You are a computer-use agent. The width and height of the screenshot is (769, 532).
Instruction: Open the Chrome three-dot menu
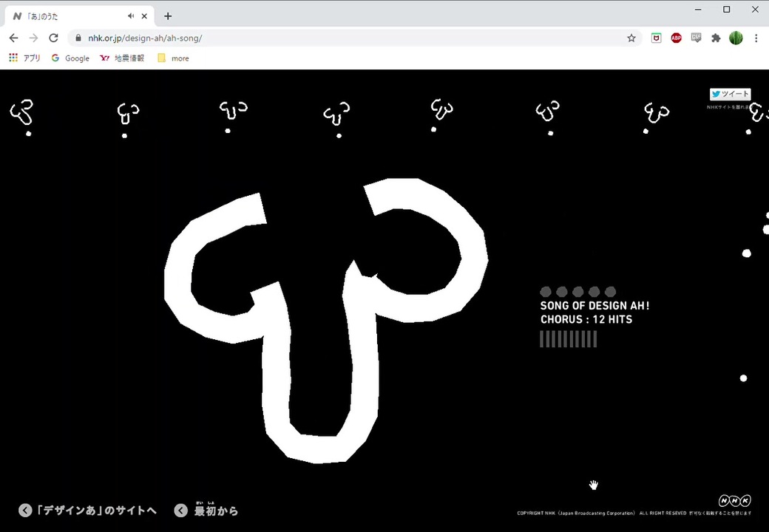click(756, 38)
